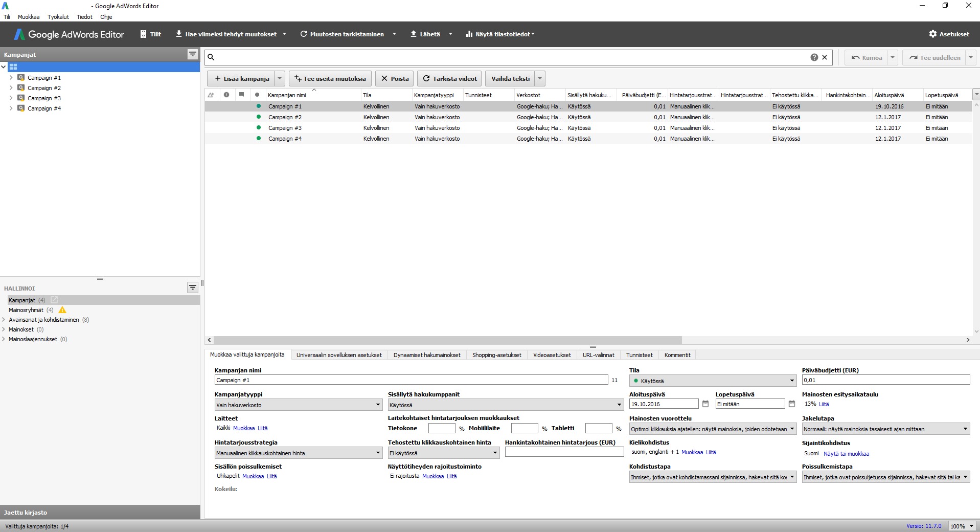Click Muokkaa link under Laitteet
980x532 pixels.
[x=244, y=428]
